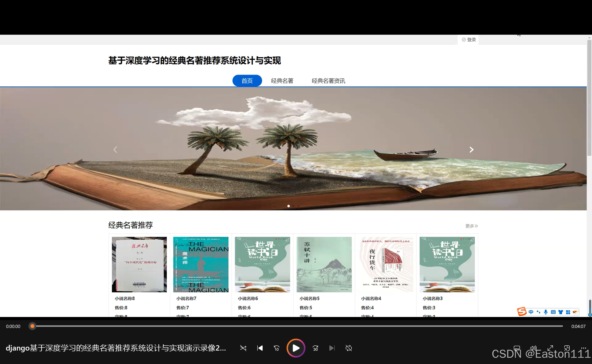Select the 首页 home tab
The height and width of the screenshot is (364, 592).
[247, 81]
